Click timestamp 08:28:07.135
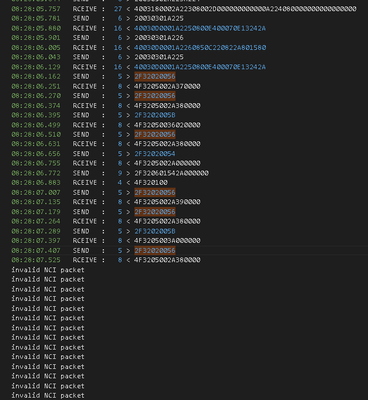This screenshot has height=400, width=368. coord(36,202)
